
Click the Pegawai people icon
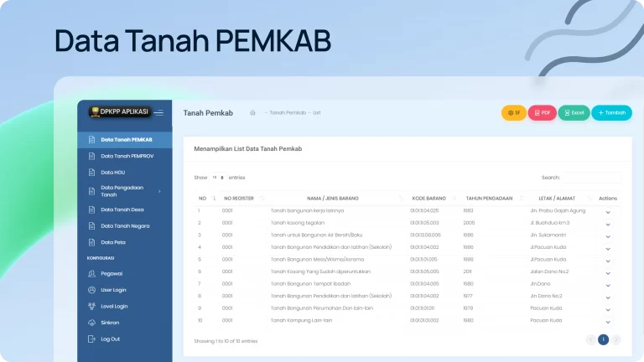click(x=91, y=274)
